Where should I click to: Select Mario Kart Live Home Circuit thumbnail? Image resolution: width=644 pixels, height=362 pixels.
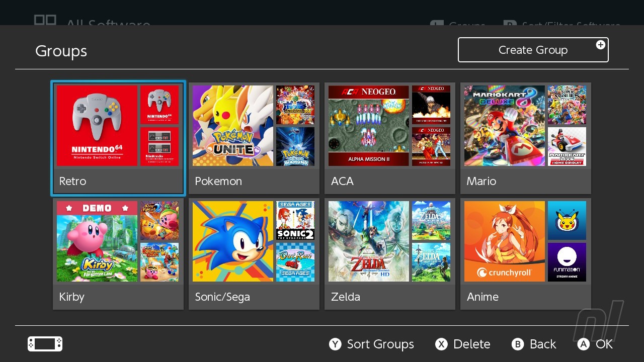pos(567,146)
